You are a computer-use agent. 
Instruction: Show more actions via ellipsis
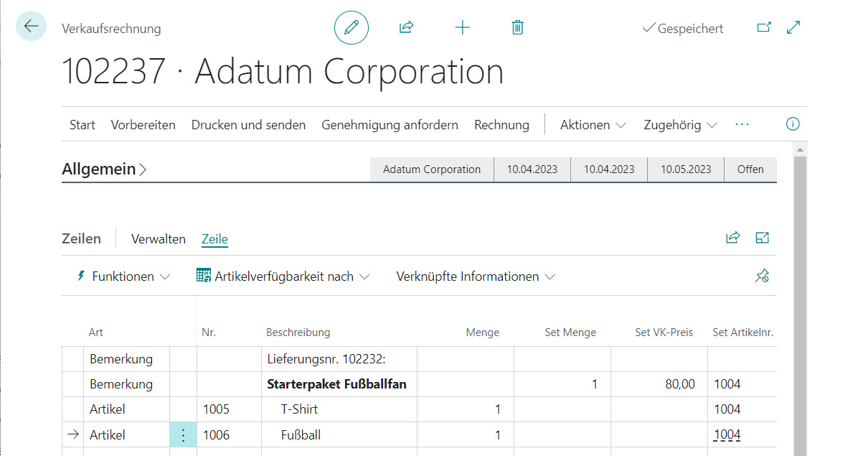tap(742, 125)
